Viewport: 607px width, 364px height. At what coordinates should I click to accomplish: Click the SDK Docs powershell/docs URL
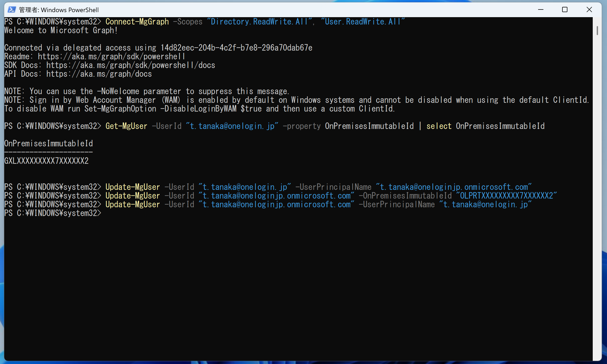tap(131, 65)
